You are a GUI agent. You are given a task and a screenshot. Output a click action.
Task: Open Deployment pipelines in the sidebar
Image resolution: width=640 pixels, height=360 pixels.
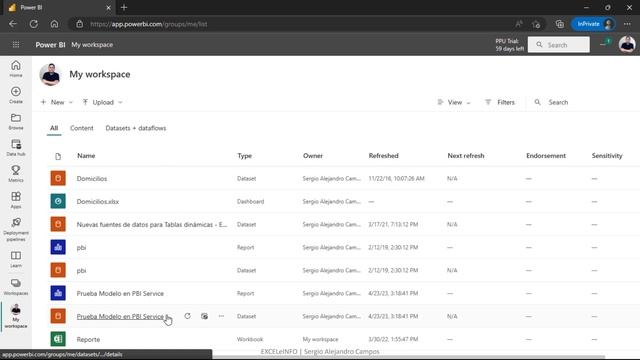16,229
